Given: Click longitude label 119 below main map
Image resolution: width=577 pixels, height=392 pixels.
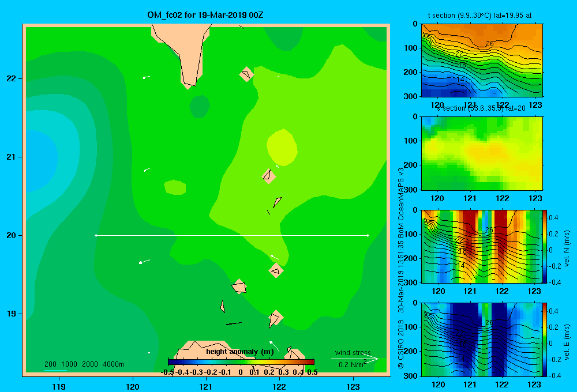Looking at the screenshot, I should point(59,387).
